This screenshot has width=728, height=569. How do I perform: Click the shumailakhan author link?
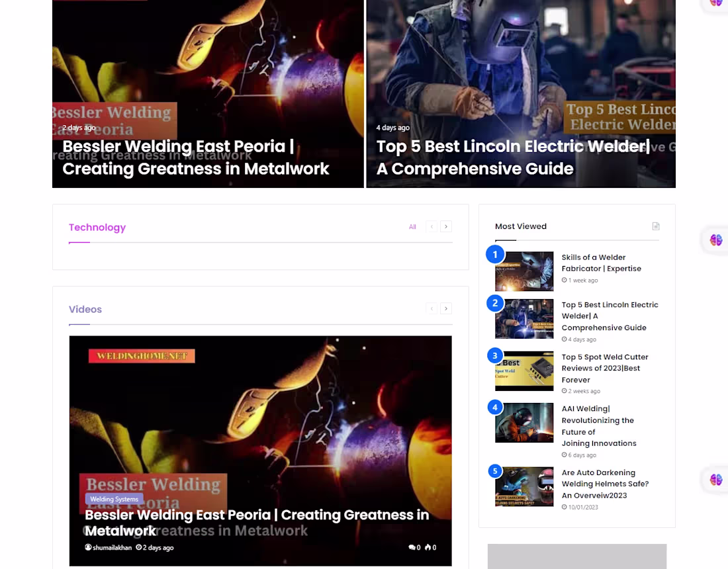pyautogui.click(x=112, y=547)
